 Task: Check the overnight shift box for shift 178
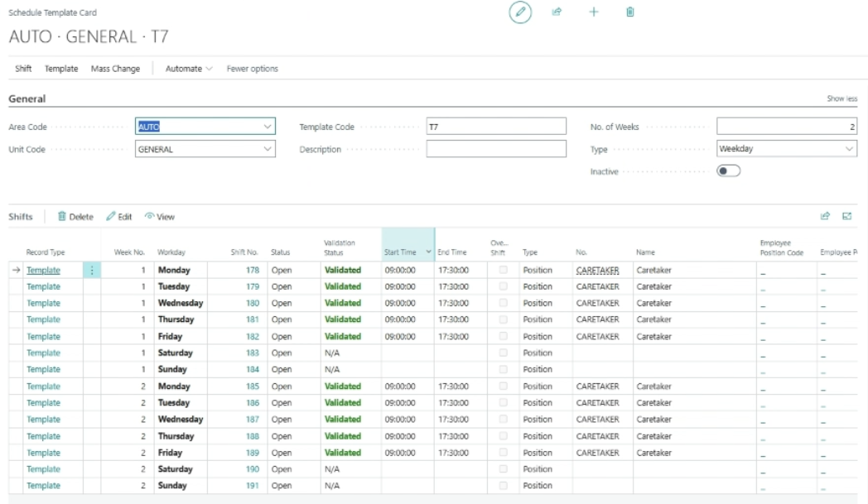[x=504, y=270]
